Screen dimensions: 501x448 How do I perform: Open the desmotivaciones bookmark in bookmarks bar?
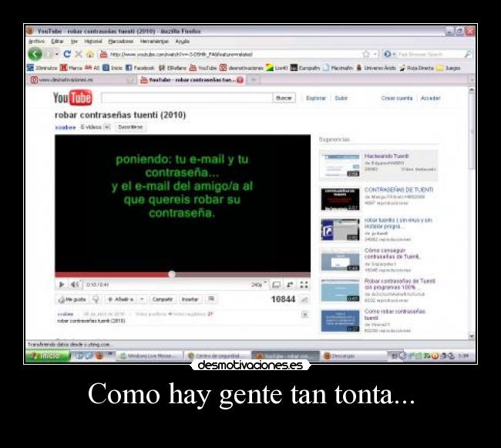[241, 68]
